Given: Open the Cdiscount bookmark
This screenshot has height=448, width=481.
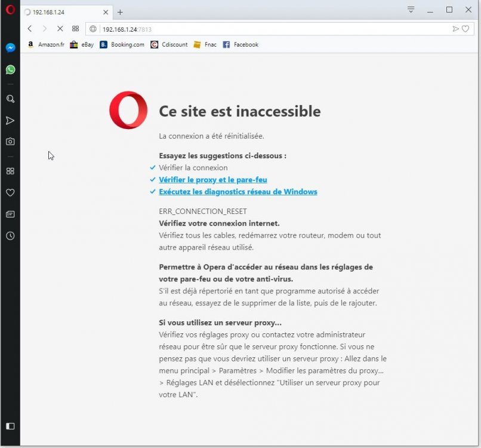Looking at the screenshot, I should pyautogui.click(x=169, y=45).
